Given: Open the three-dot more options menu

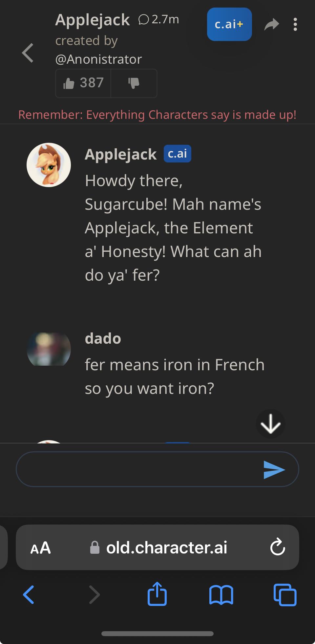Looking at the screenshot, I should [295, 24].
